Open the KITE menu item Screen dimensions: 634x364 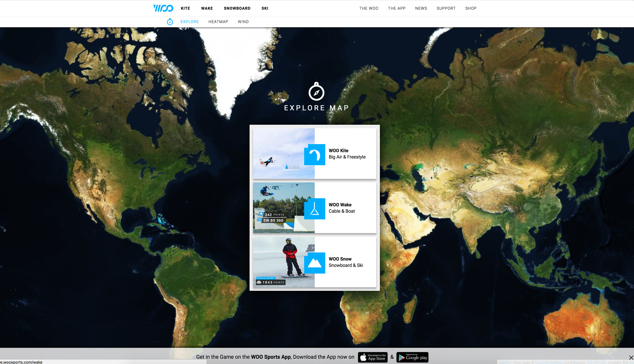coord(185,8)
